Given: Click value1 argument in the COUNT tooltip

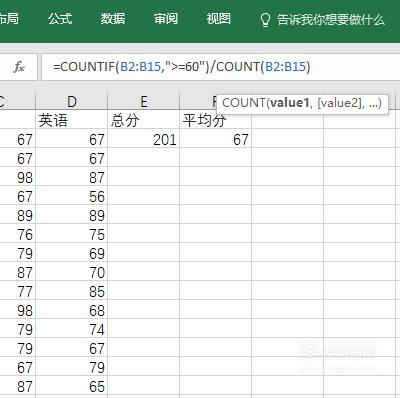Looking at the screenshot, I should click(289, 103).
